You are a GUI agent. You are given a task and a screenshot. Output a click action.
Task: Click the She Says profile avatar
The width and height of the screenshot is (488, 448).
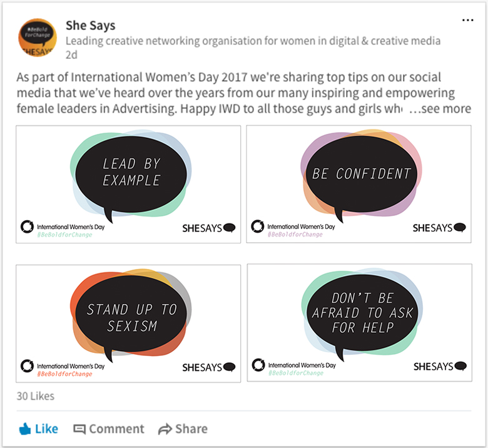click(x=38, y=38)
